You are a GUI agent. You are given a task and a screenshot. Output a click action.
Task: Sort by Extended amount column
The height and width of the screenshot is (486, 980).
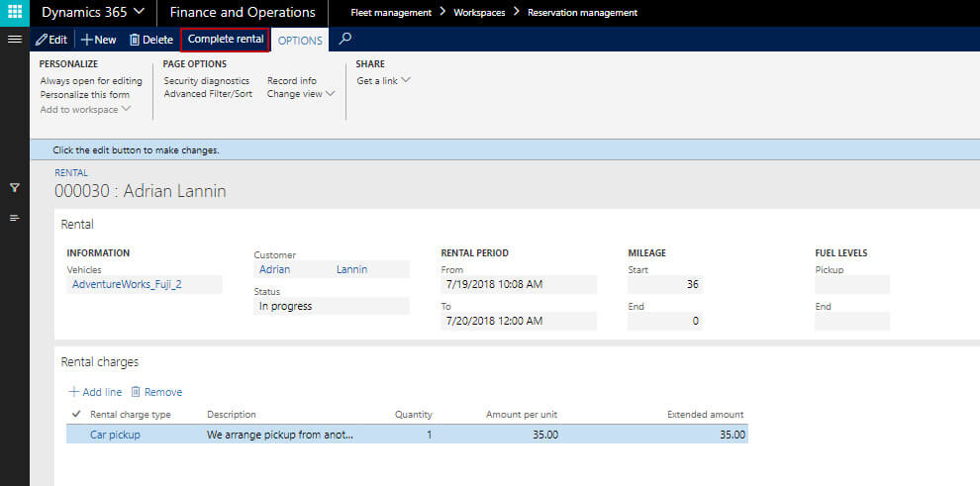coord(705,414)
